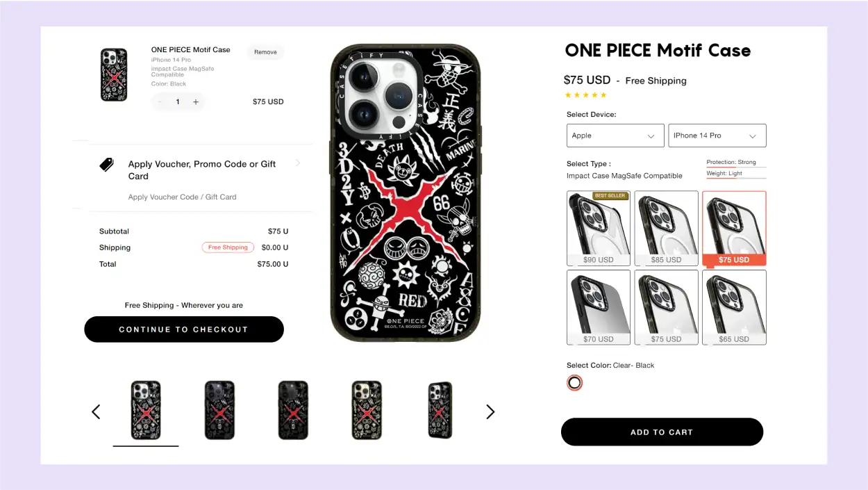868x490 pixels.
Task: Open the Apple brand dropdown
Action: (615, 136)
